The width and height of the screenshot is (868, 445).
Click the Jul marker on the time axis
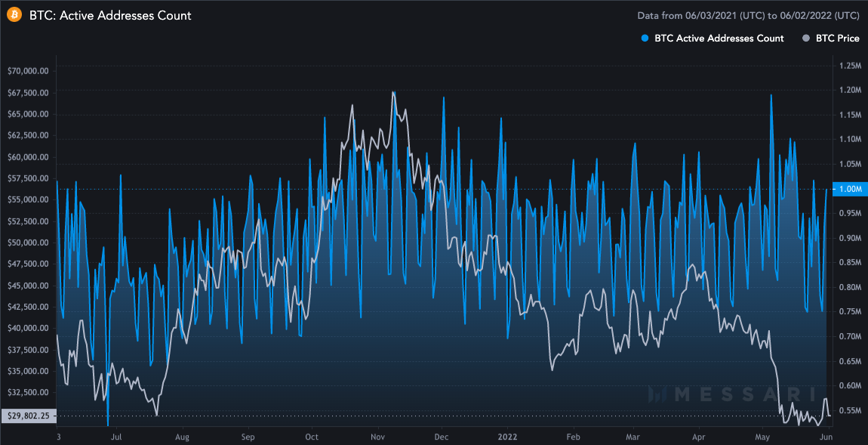[x=115, y=436]
